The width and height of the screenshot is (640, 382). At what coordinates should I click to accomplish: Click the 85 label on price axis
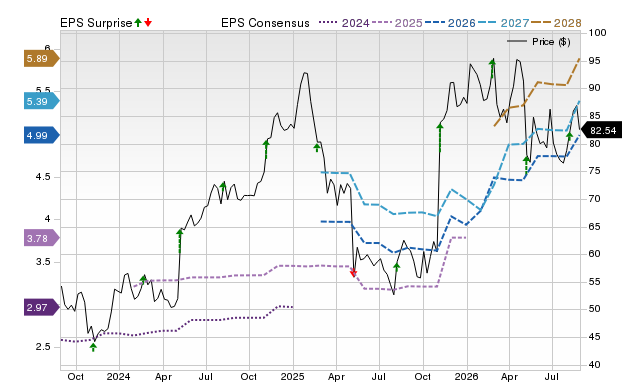(x=595, y=116)
